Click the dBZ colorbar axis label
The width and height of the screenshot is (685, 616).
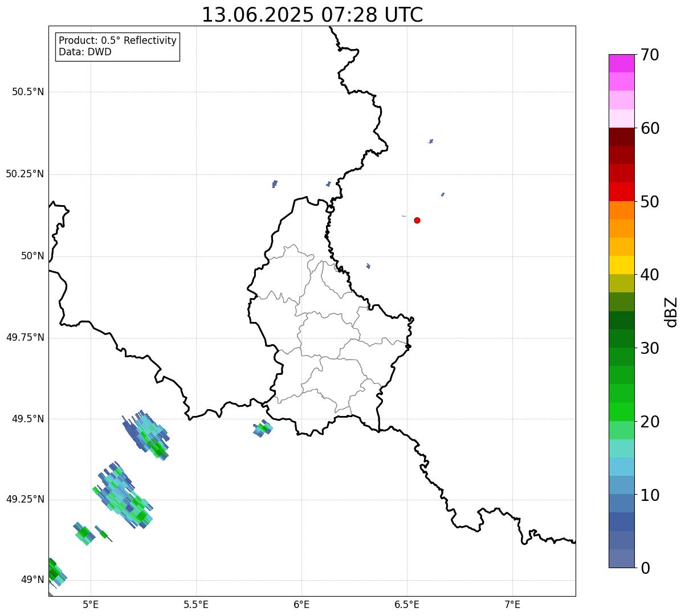tap(671, 312)
